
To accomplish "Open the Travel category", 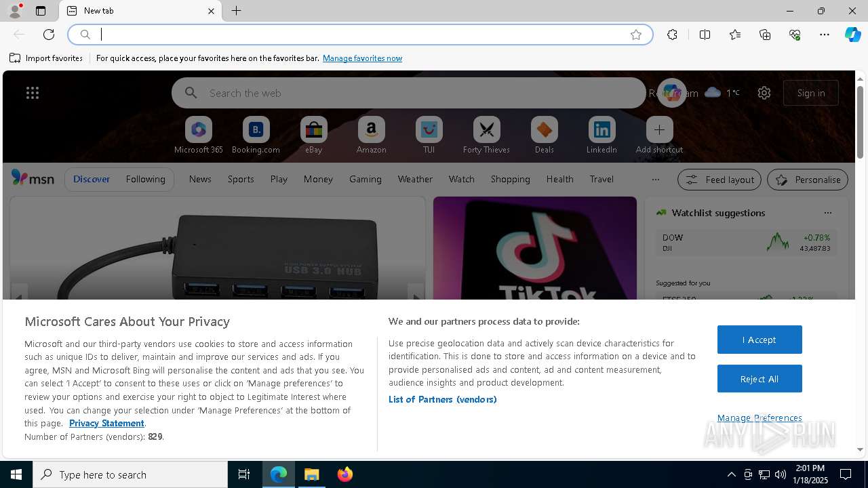I will tap(601, 179).
